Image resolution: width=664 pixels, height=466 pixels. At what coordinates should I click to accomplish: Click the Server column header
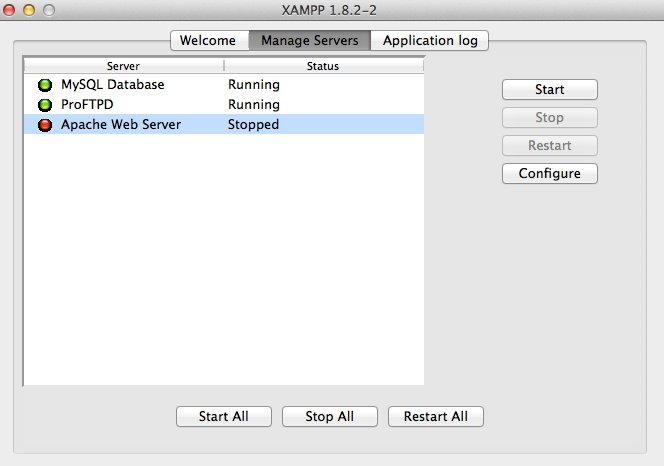click(x=123, y=66)
